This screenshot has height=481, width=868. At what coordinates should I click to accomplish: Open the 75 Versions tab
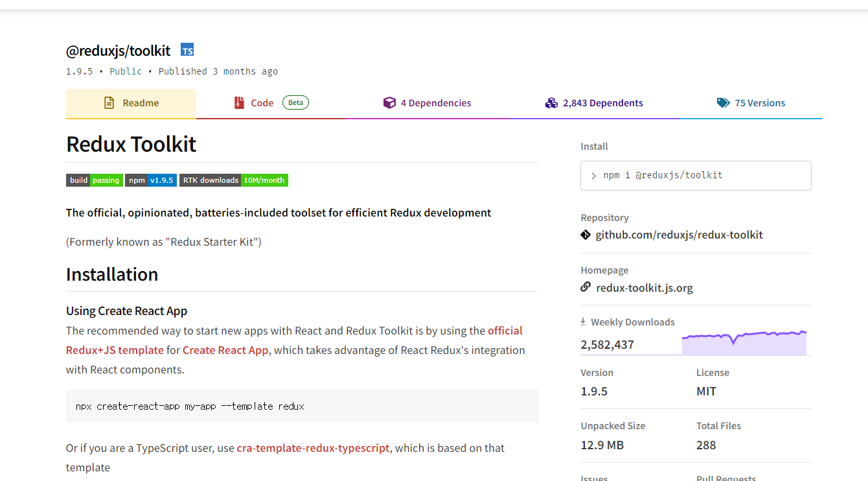(x=751, y=103)
